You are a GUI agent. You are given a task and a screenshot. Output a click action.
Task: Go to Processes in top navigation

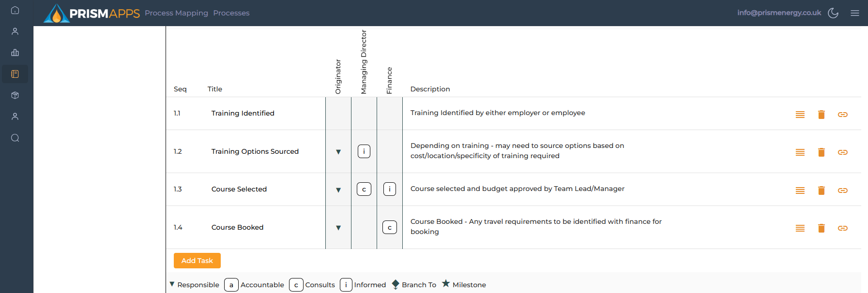(231, 13)
